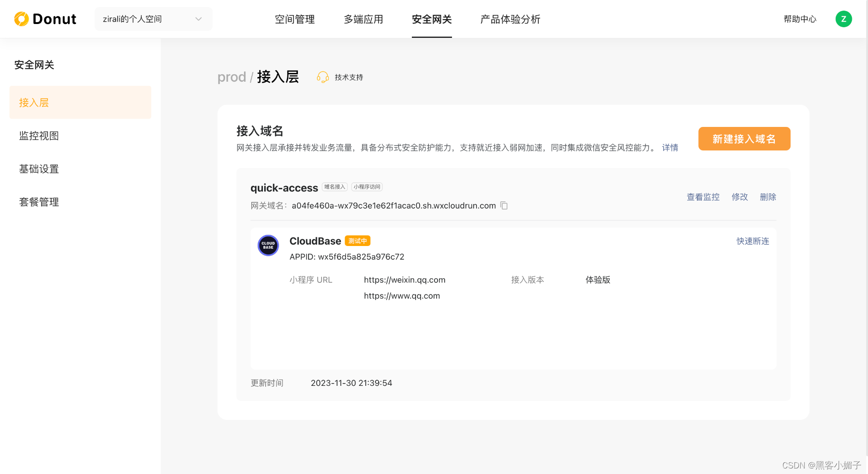The width and height of the screenshot is (868, 474).
Task: Expand the workspace selector chevron arrow
Action: point(199,19)
